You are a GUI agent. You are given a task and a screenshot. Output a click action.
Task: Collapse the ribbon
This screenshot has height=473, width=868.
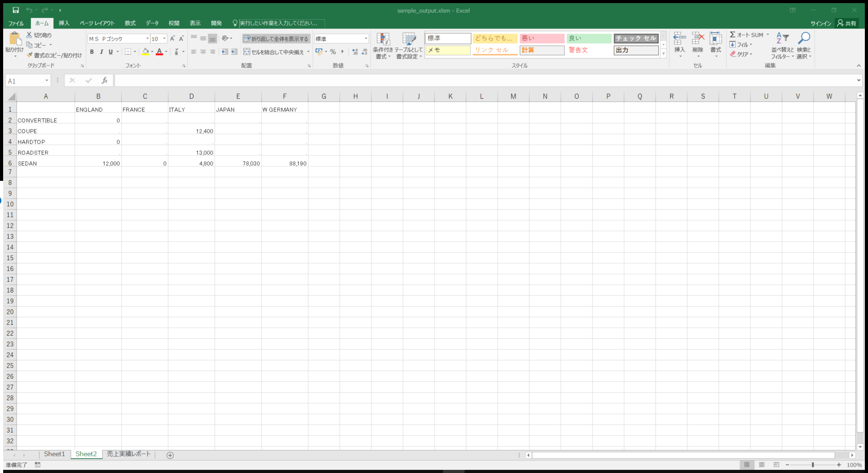click(x=859, y=66)
